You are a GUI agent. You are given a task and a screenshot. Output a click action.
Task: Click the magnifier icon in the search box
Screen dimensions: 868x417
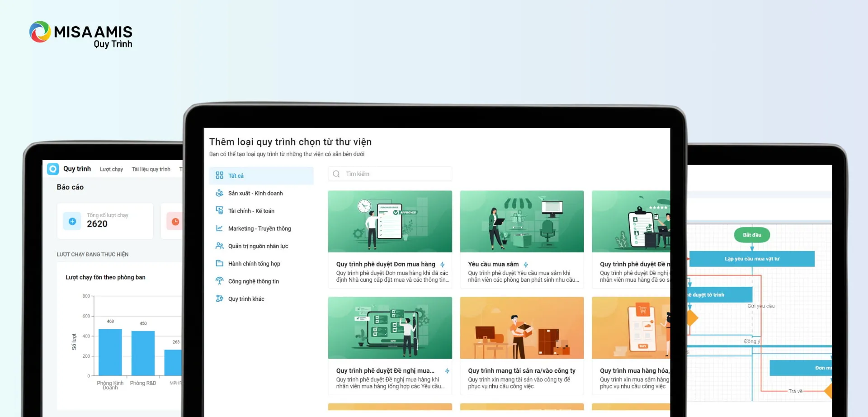click(x=336, y=174)
